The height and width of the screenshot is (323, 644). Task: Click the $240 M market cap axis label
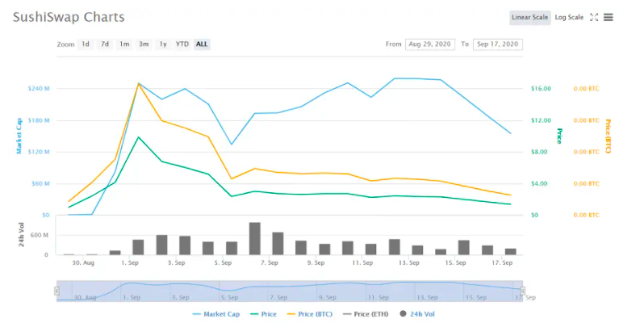39,88
